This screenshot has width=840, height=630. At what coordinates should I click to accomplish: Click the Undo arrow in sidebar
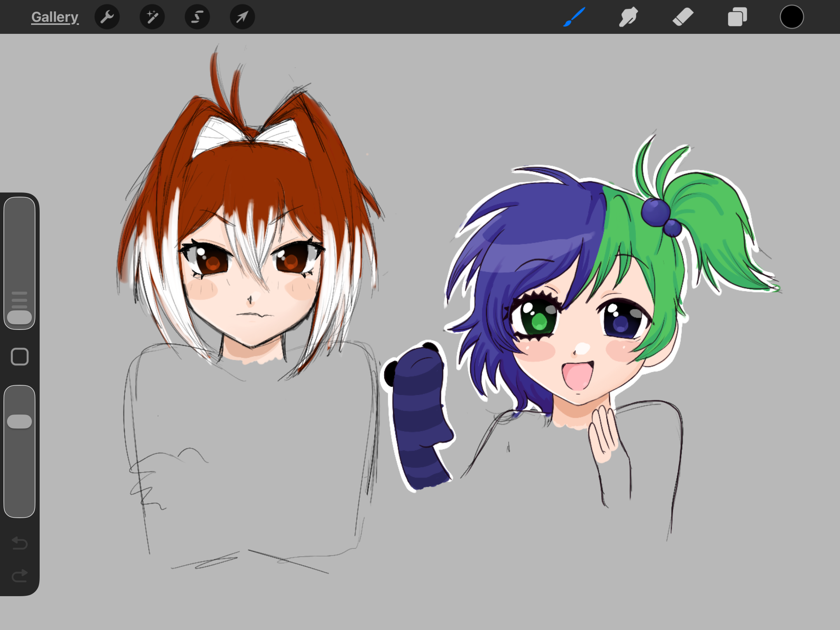[x=19, y=543]
